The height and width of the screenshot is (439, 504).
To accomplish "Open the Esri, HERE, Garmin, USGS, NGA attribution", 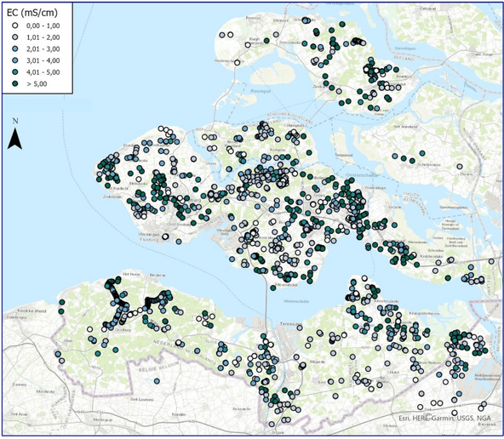I will coord(445,418).
